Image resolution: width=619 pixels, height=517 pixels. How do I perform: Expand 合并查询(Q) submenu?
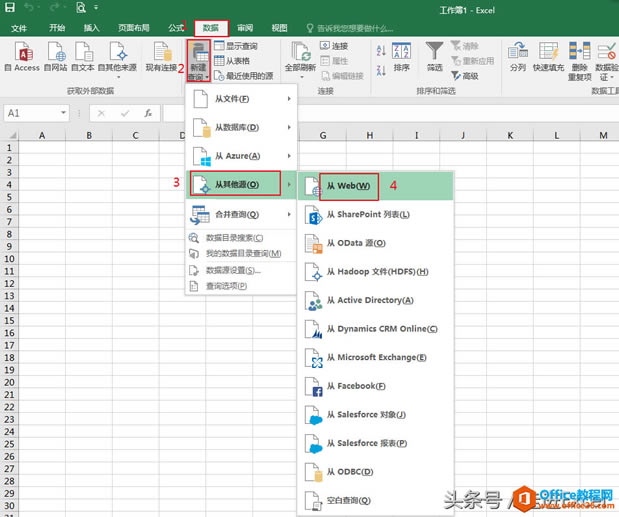point(242,214)
